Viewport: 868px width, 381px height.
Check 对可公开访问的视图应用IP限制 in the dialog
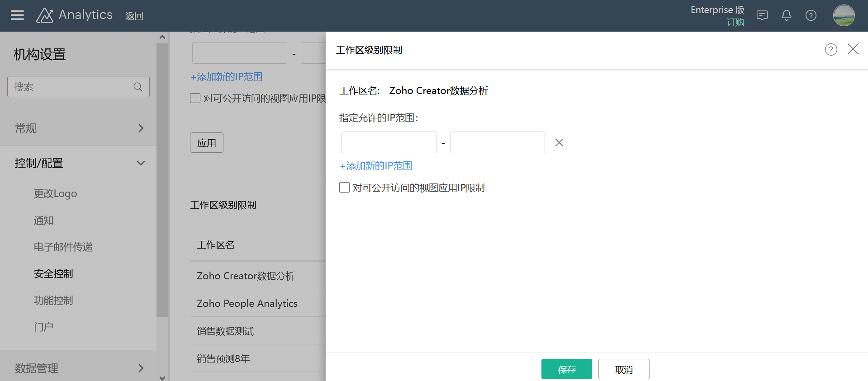(344, 188)
